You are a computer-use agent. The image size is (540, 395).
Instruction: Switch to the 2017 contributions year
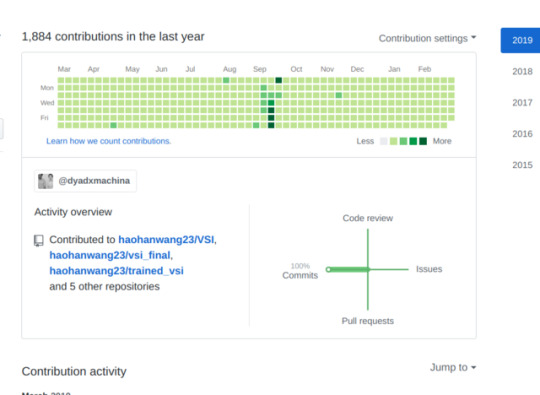click(522, 103)
